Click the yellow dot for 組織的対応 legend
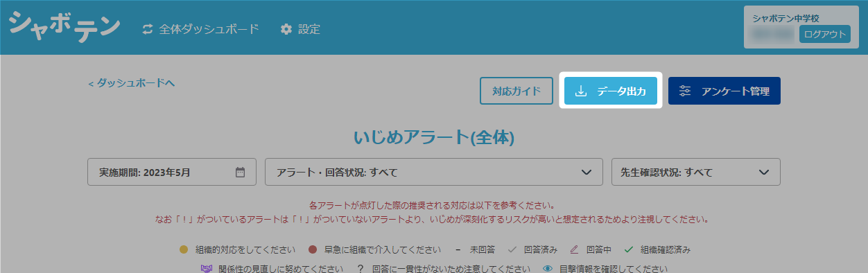 [184, 249]
